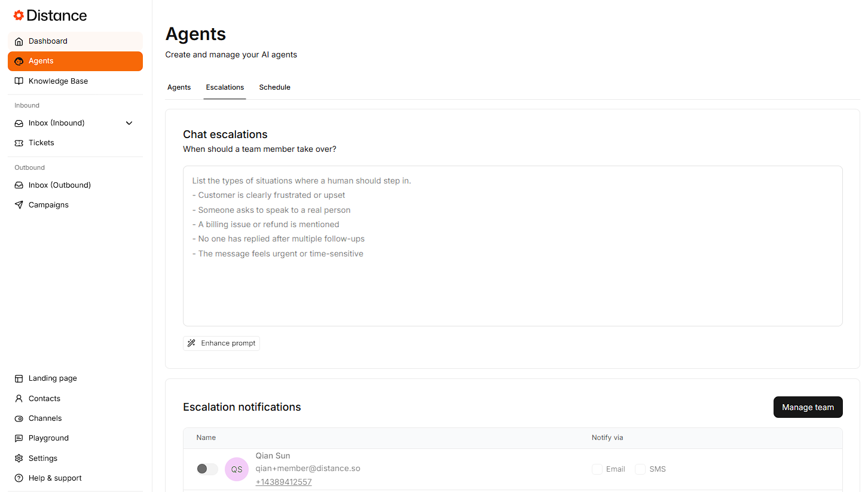The width and height of the screenshot is (868, 492).
Task: Select the Tickets icon in sidebar
Action: [19, 143]
